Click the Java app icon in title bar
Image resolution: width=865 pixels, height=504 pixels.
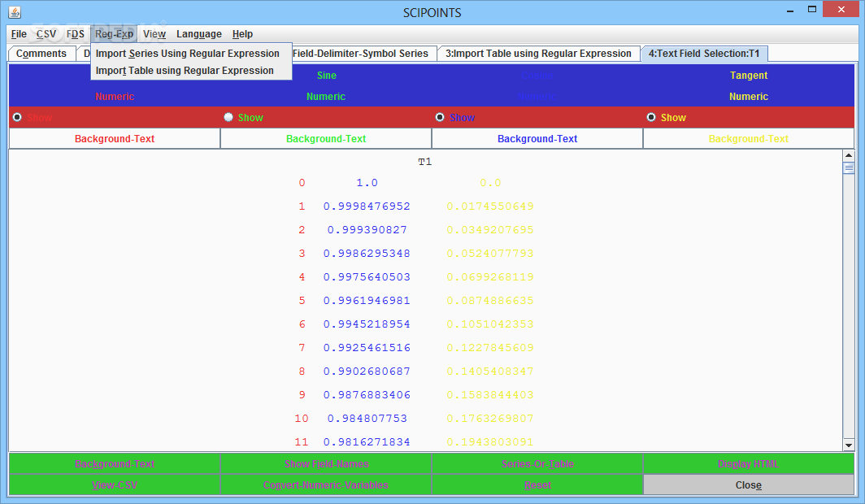tap(15, 12)
